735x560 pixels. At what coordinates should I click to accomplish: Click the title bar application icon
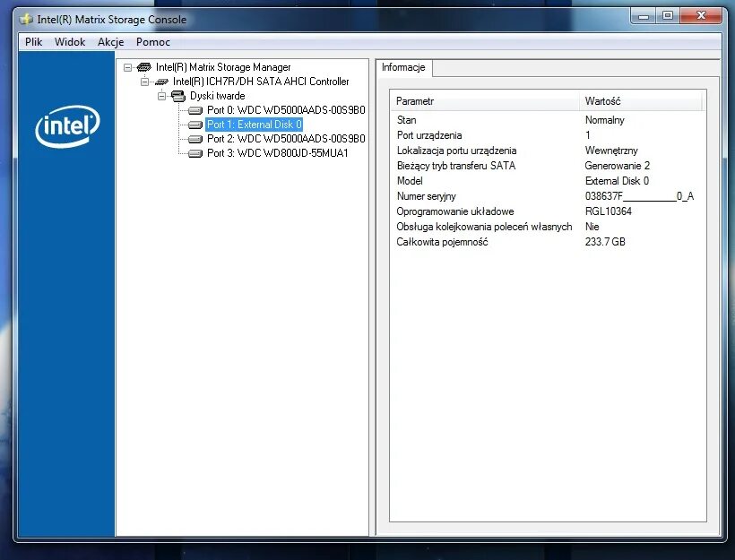tap(26, 19)
